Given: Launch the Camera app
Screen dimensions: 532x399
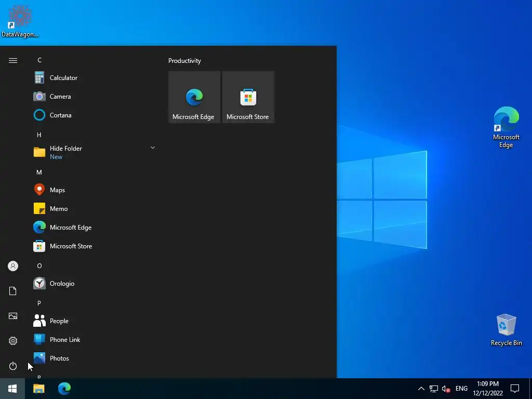Looking at the screenshot, I should pyautogui.click(x=95, y=96).
